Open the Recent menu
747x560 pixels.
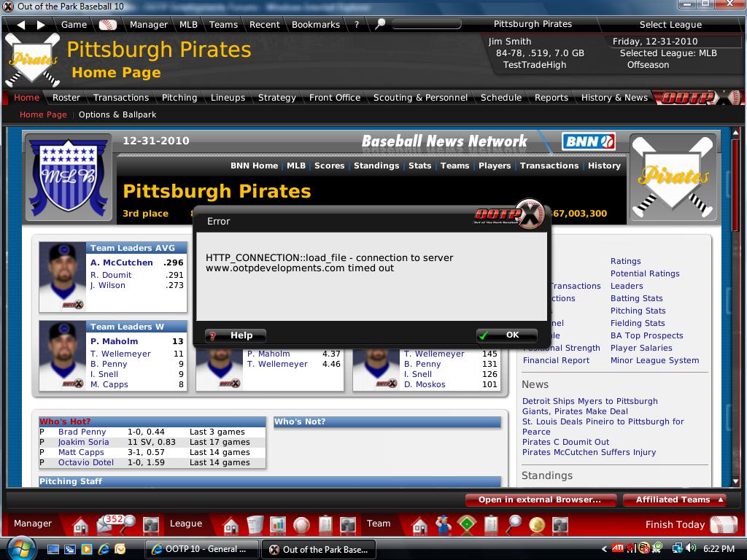click(x=264, y=25)
